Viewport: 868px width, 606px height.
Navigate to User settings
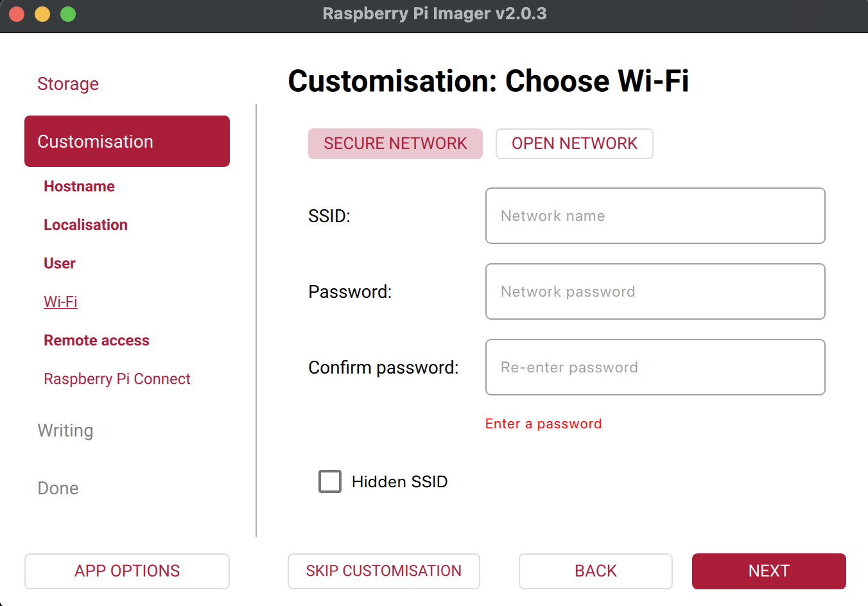pyautogui.click(x=60, y=263)
